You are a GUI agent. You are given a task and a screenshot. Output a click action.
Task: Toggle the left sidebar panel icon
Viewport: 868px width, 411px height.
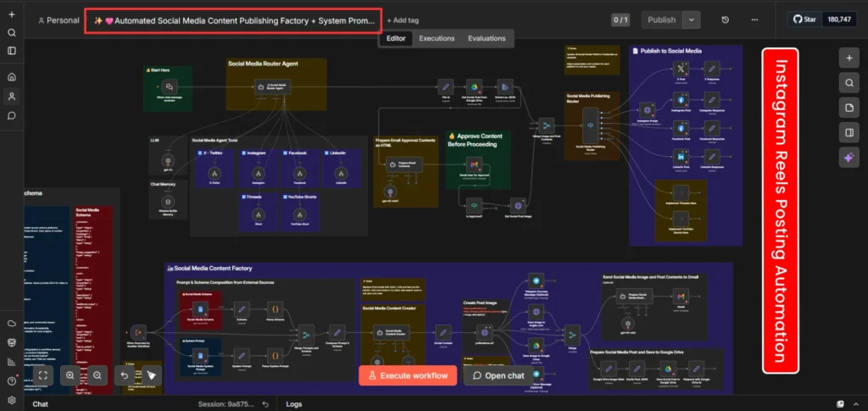click(12, 51)
